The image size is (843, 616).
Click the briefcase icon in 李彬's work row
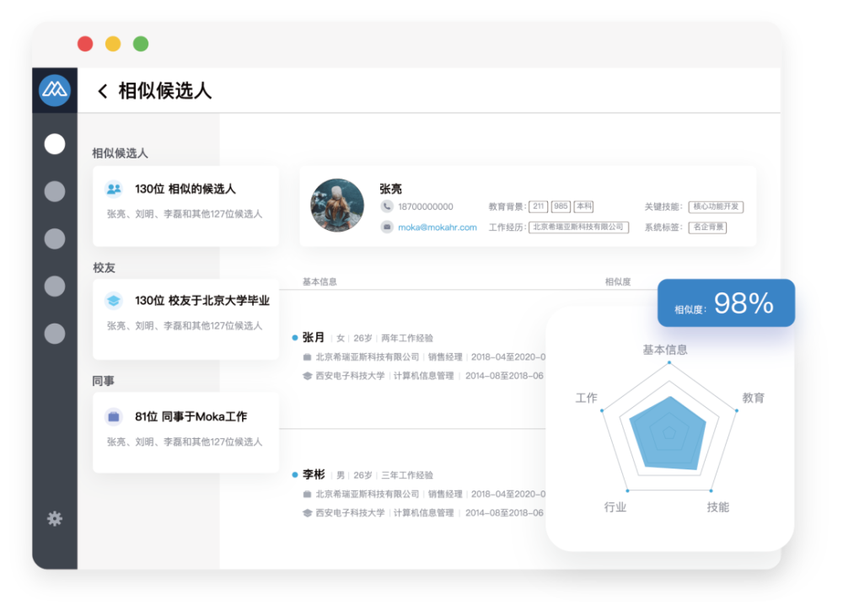[x=307, y=494]
